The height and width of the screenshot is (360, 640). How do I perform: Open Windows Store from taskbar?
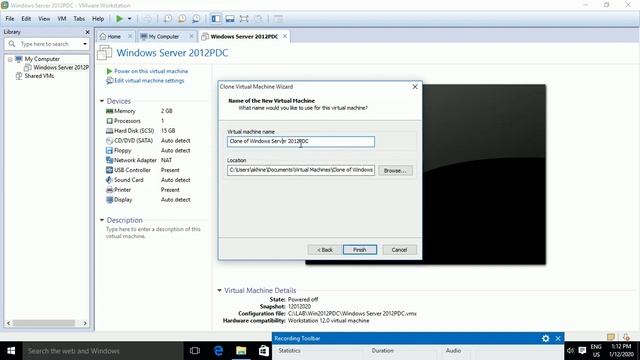(264, 351)
